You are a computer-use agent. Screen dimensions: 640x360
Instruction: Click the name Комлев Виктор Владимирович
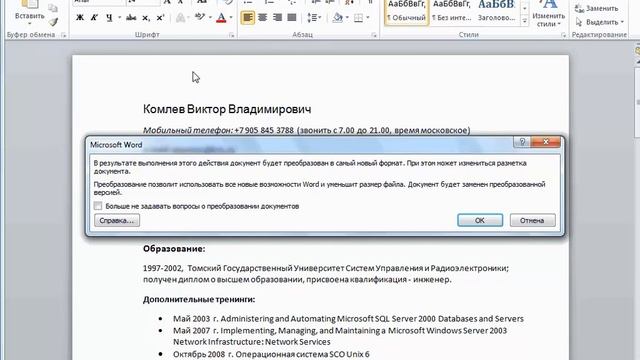(x=227, y=109)
